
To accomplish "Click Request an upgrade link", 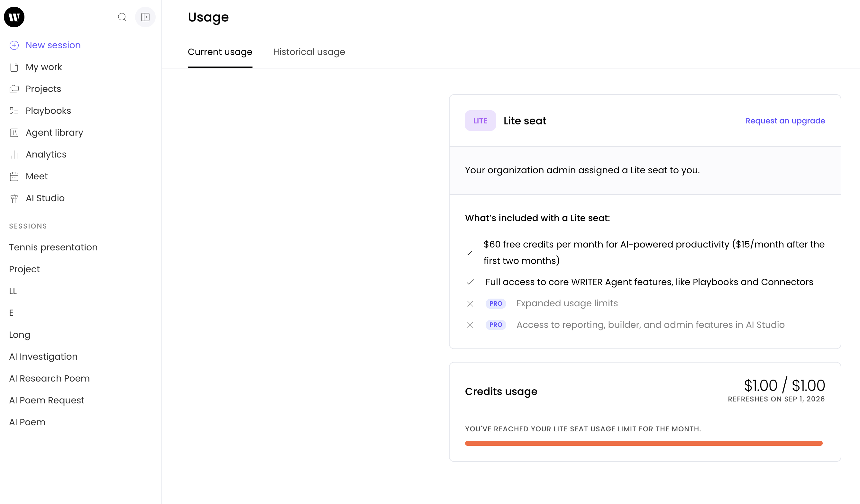I will click(785, 121).
